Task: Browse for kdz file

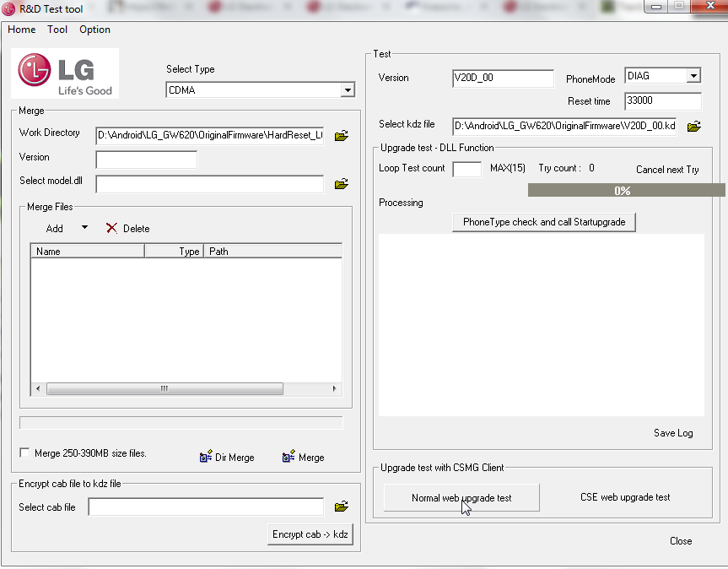Action: coord(693,127)
